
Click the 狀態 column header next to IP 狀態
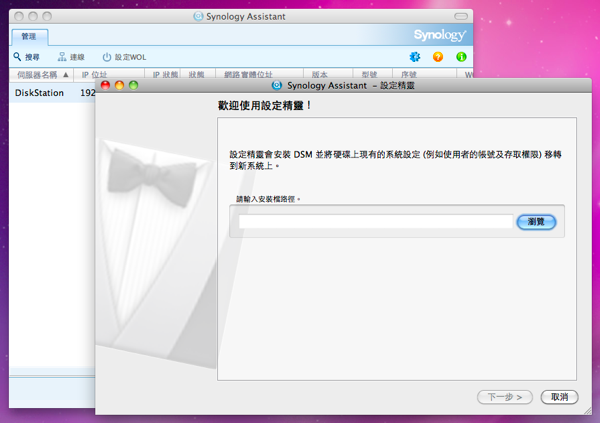(x=196, y=75)
